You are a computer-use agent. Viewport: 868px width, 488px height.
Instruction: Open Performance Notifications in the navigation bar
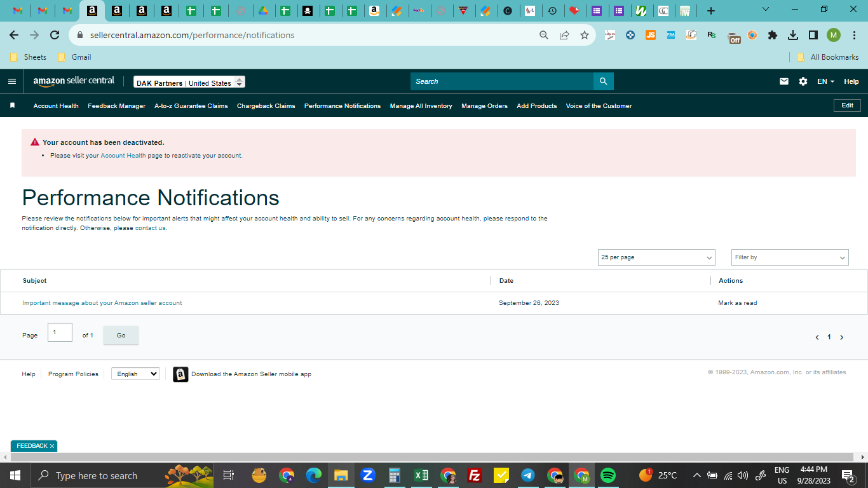(x=342, y=106)
